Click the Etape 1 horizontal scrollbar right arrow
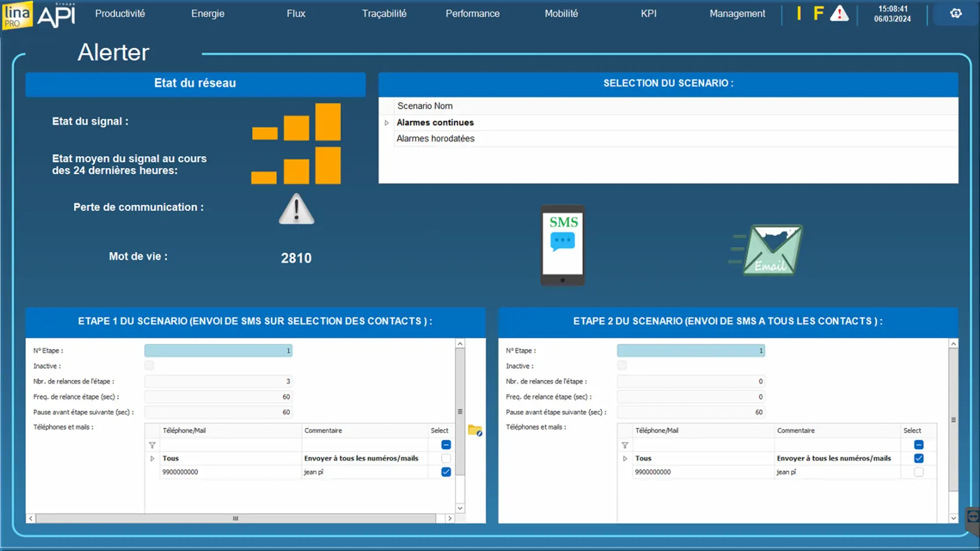This screenshot has width=980, height=551. [x=450, y=519]
